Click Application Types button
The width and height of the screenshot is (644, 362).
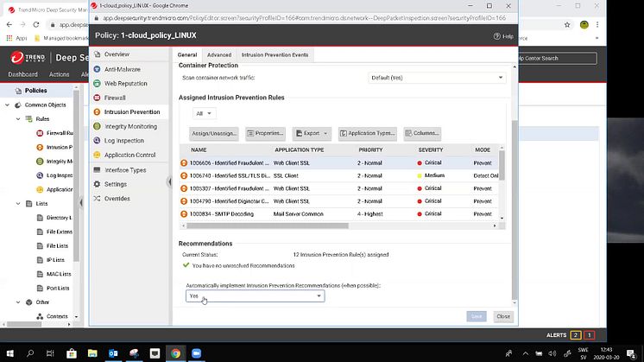click(368, 134)
